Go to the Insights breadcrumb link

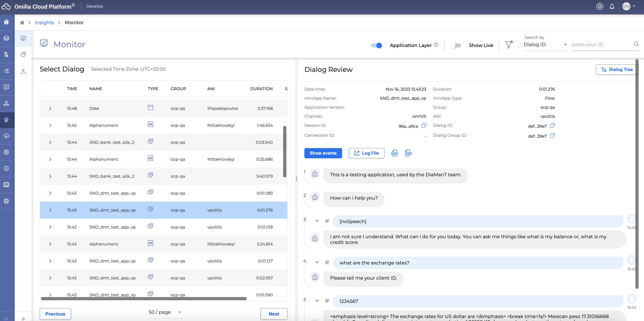pyautogui.click(x=44, y=23)
